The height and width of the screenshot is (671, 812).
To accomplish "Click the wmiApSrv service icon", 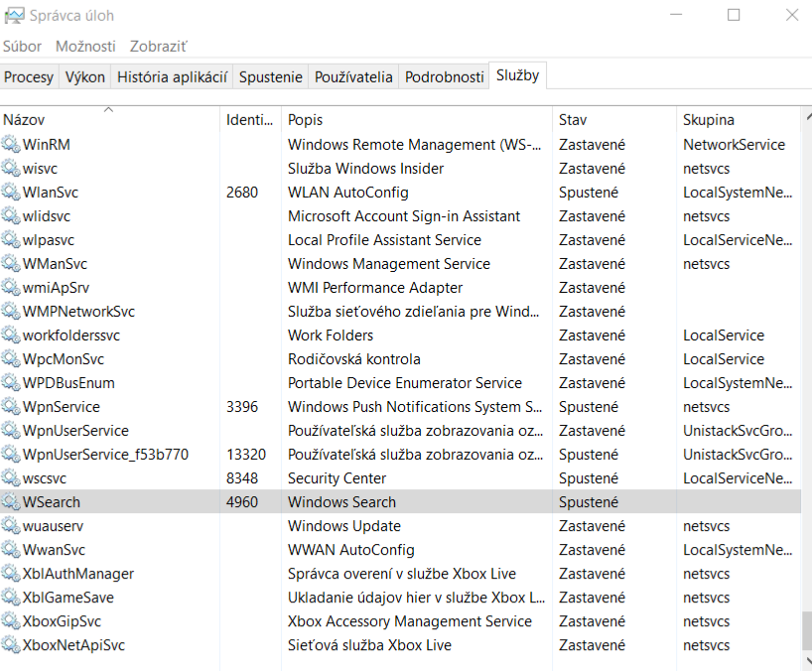I will pos(10,287).
